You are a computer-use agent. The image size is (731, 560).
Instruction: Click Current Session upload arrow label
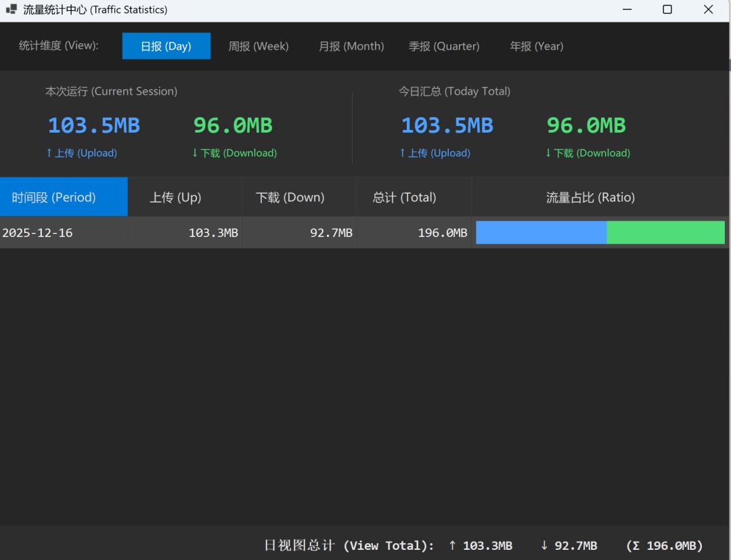click(x=81, y=153)
